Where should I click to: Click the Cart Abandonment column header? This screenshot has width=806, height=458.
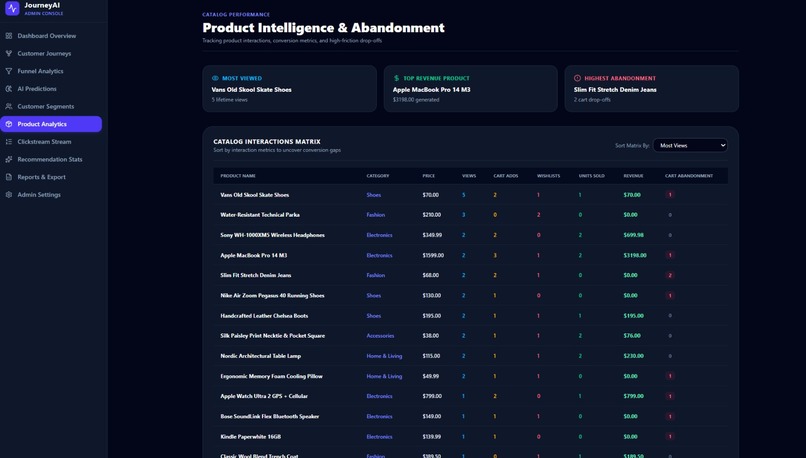pyautogui.click(x=689, y=176)
